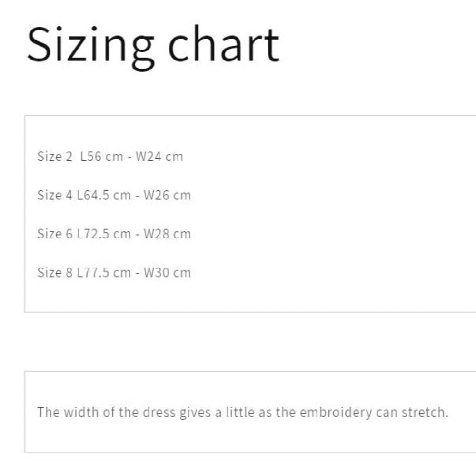
Task: Click the "Size 2" label text
Action: pos(55,157)
